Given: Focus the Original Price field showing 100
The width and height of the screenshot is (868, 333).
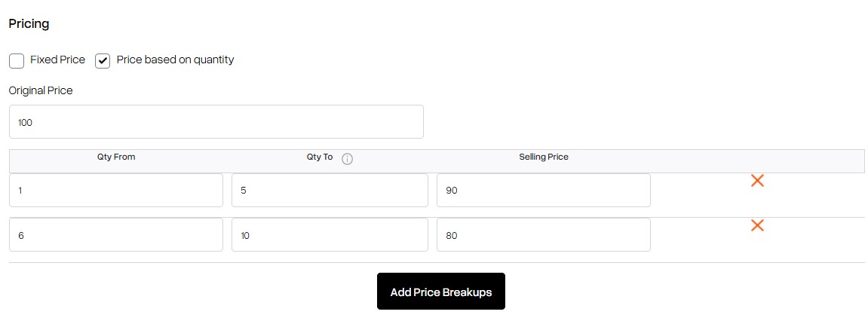Looking at the screenshot, I should [x=216, y=122].
